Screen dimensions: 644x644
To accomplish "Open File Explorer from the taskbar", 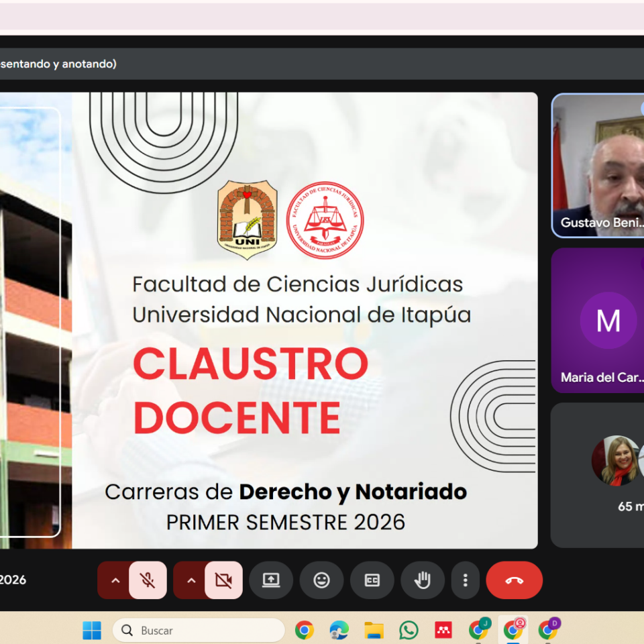I will 374,630.
